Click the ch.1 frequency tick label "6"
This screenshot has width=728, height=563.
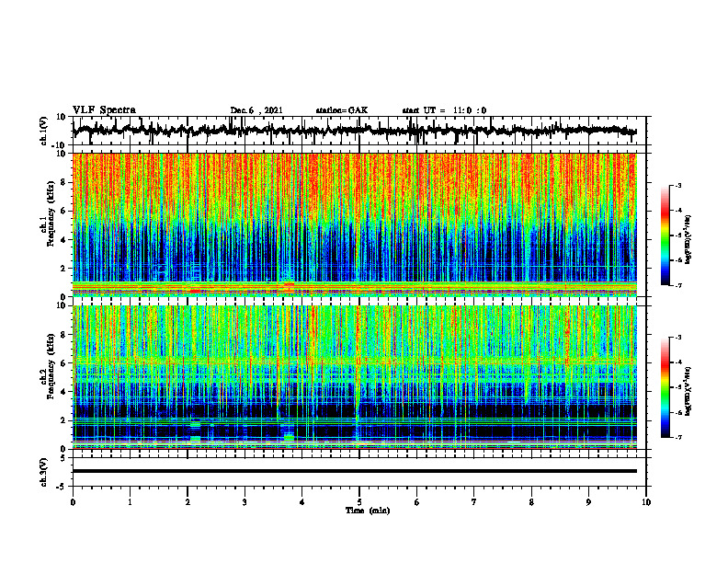click(63, 211)
